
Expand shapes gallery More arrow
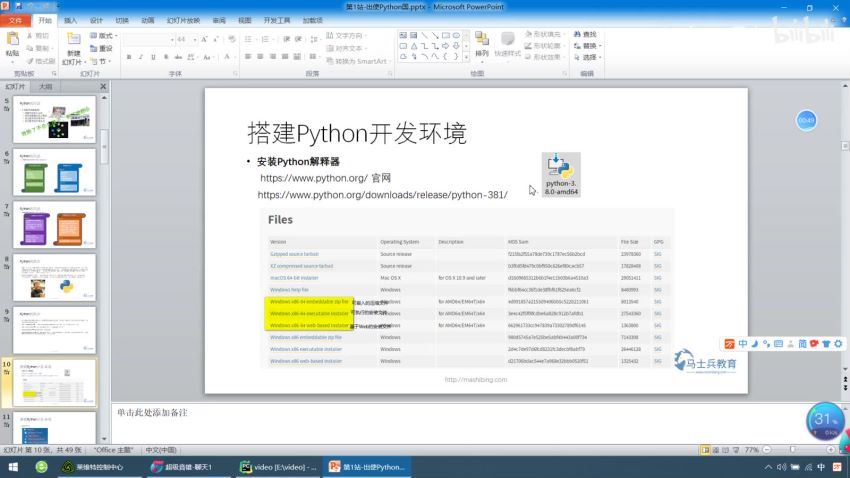[x=466, y=56]
